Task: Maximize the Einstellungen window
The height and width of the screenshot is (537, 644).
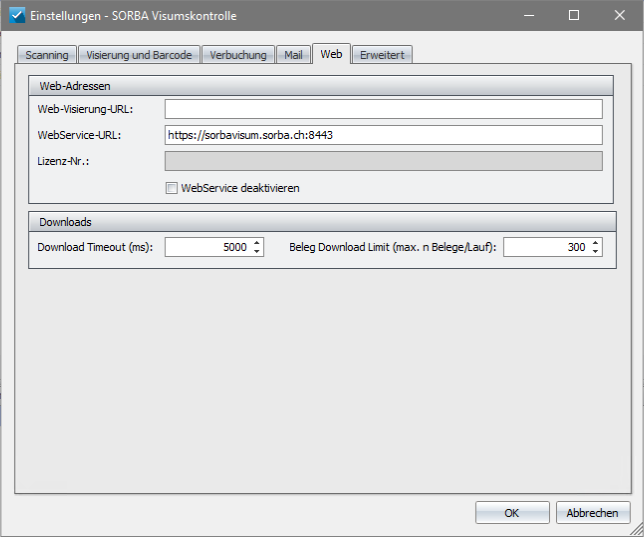Action: pos(574,16)
